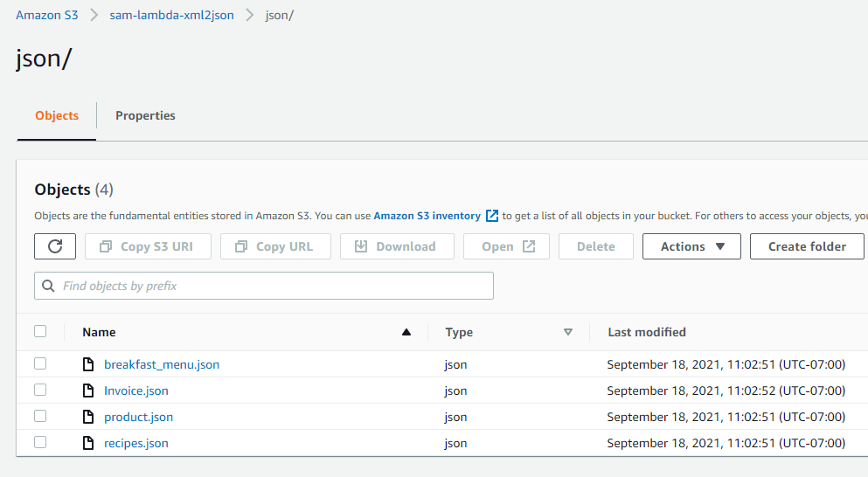Click the file icon beside Invoice.json
Image resolution: width=868 pixels, height=477 pixels.
pyautogui.click(x=87, y=391)
